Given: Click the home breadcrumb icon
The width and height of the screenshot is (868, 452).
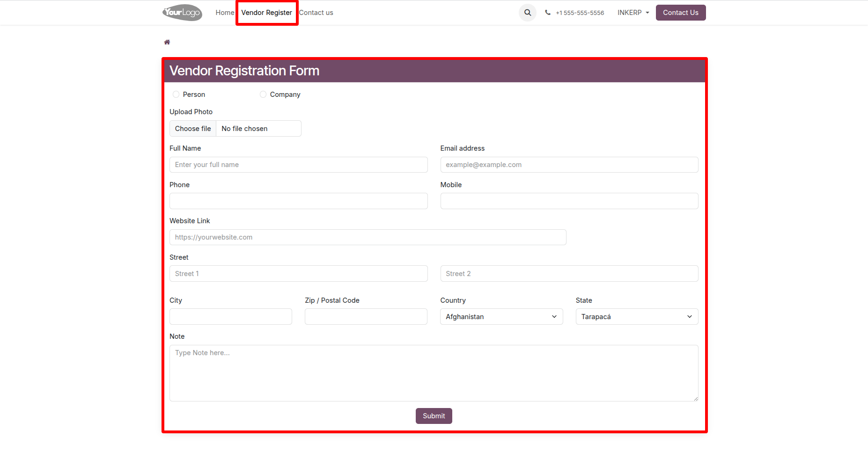Looking at the screenshot, I should click(167, 42).
